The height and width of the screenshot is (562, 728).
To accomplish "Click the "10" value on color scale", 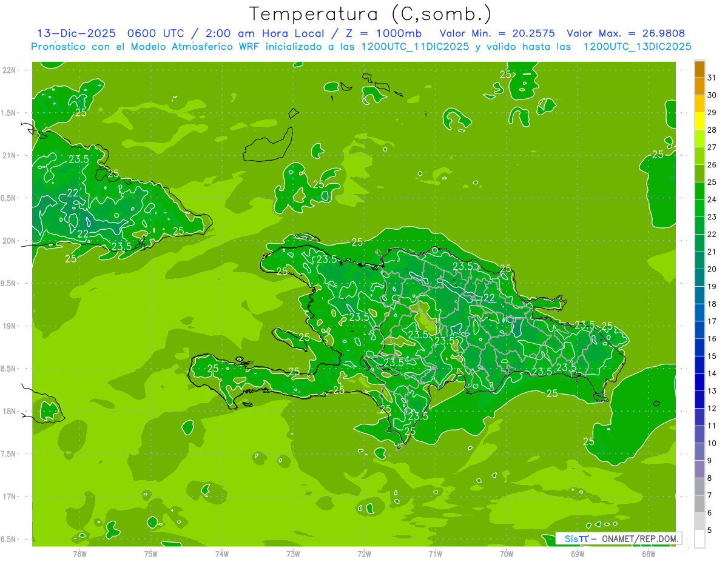I will point(712,443).
